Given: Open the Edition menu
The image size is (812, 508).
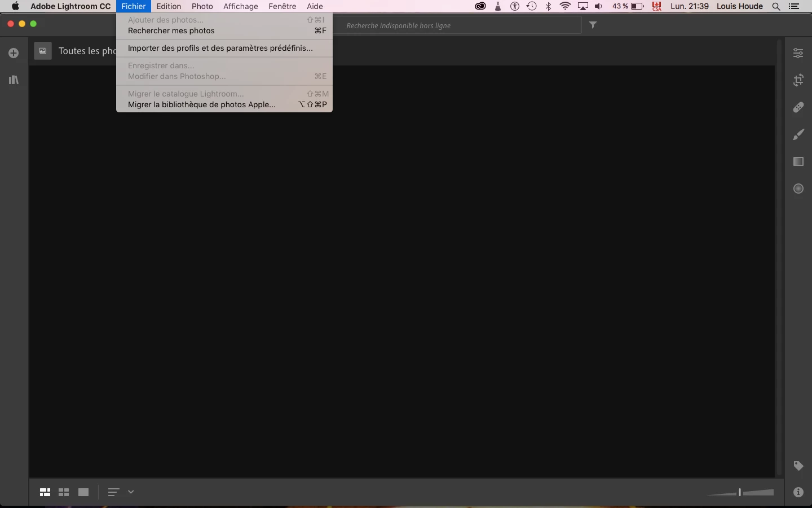Looking at the screenshot, I should pos(169,6).
